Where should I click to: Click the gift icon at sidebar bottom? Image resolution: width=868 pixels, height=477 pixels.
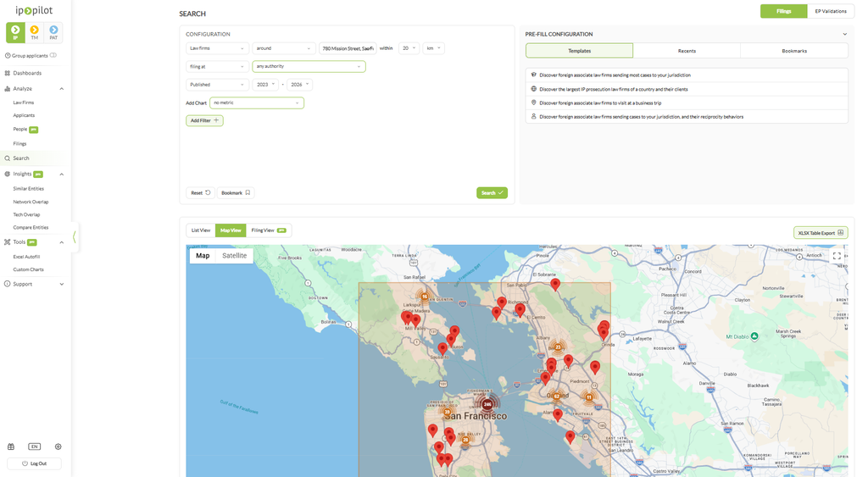pyautogui.click(x=10, y=446)
